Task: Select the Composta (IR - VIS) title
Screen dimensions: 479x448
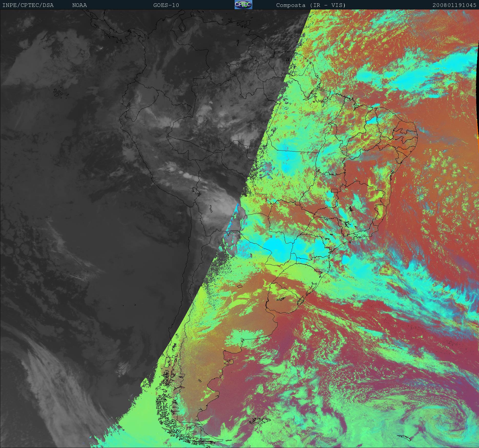Action: [311, 5]
